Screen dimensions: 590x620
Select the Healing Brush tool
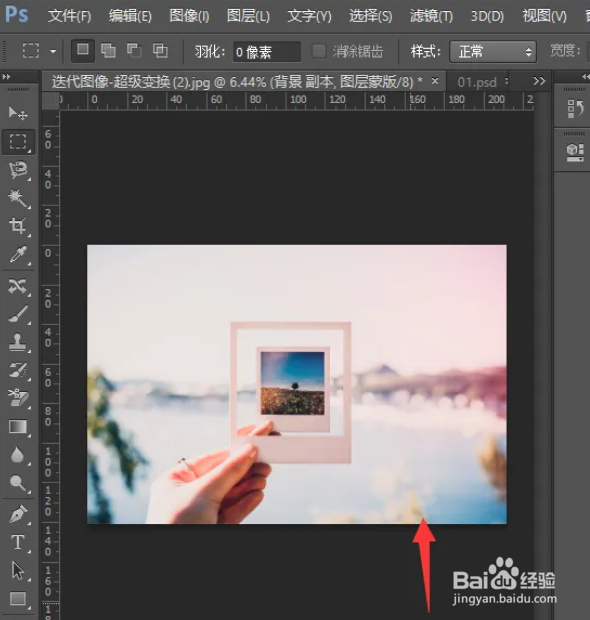point(18,286)
